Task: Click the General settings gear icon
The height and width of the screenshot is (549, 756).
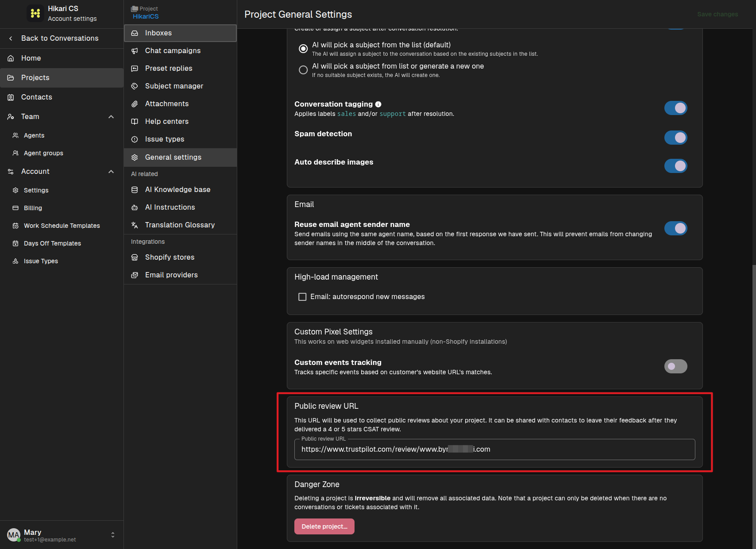Action: pyautogui.click(x=135, y=157)
